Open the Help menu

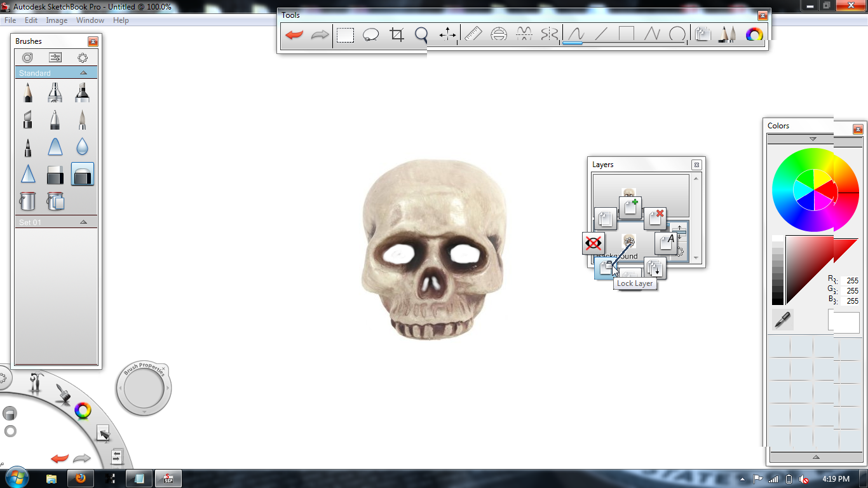pyautogui.click(x=121, y=20)
